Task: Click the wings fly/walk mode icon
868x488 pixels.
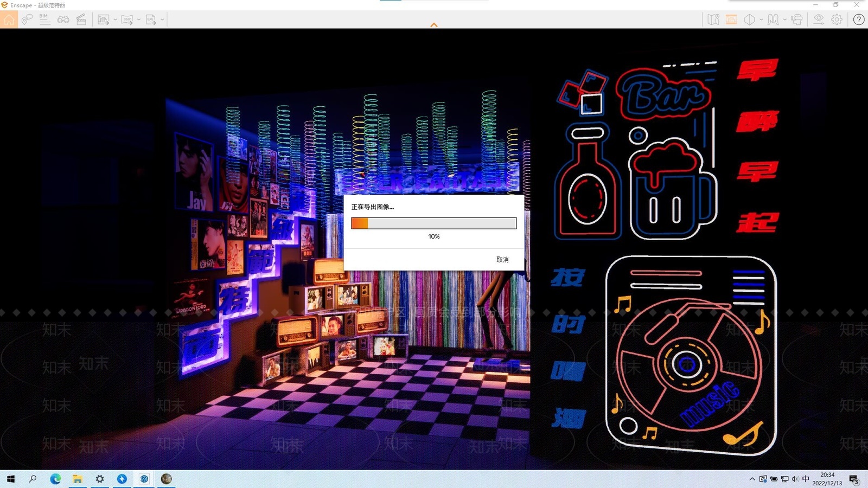Action: coord(774,20)
